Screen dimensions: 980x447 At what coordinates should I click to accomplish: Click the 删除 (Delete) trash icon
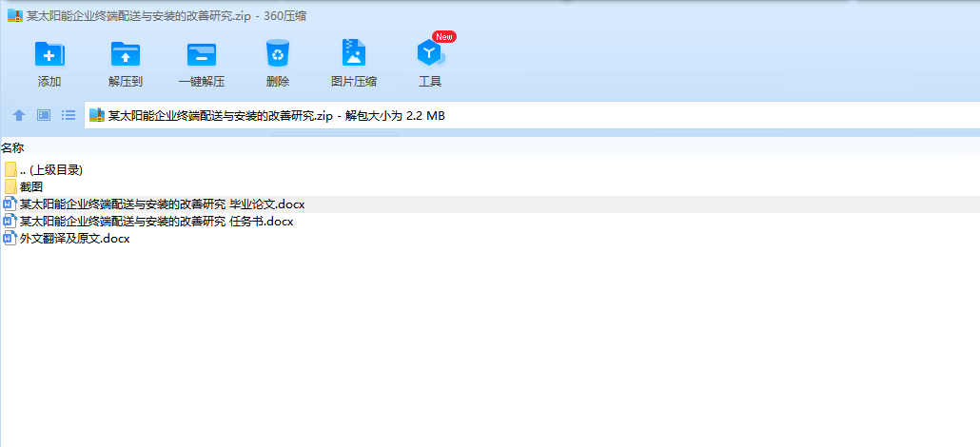pos(278,52)
